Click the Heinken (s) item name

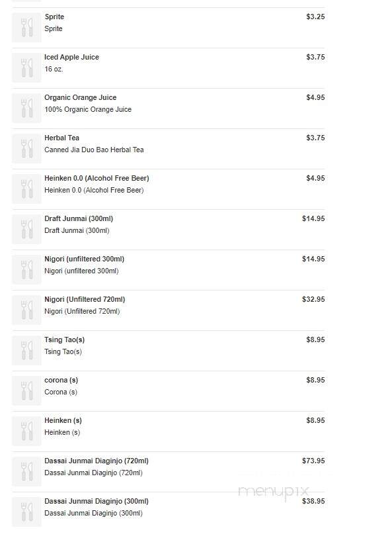[x=63, y=421]
